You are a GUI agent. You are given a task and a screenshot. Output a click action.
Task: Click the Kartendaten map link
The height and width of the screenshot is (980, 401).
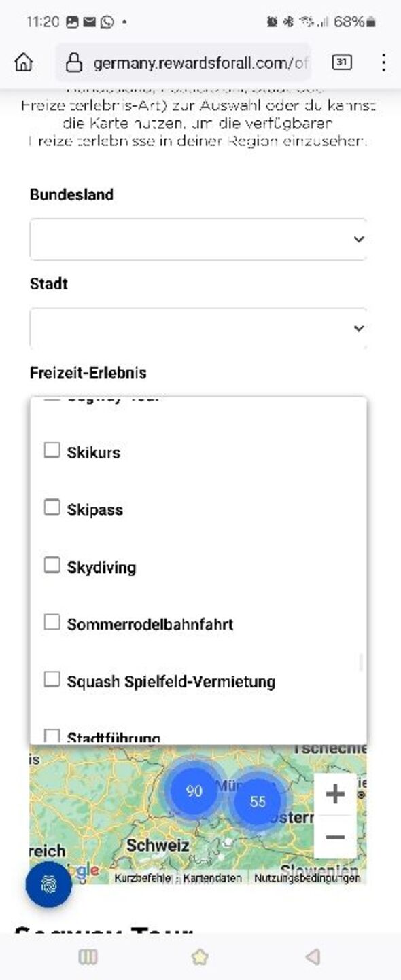tap(212, 878)
